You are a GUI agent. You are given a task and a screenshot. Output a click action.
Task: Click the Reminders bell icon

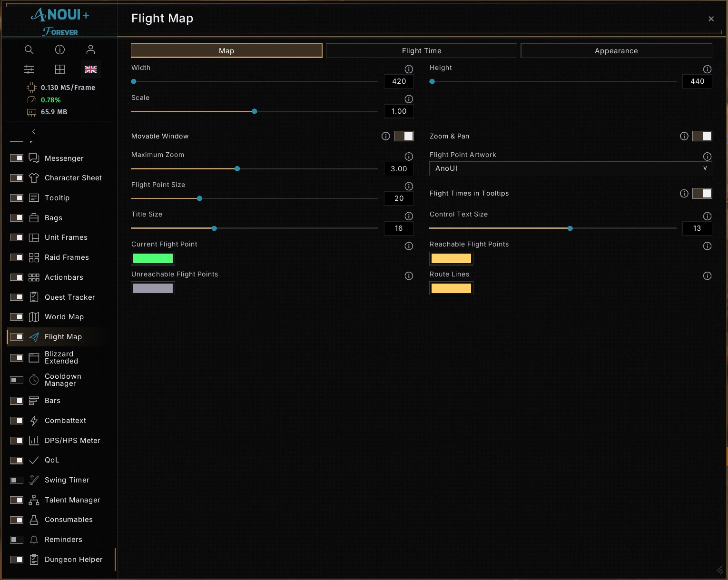click(x=34, y=540)
